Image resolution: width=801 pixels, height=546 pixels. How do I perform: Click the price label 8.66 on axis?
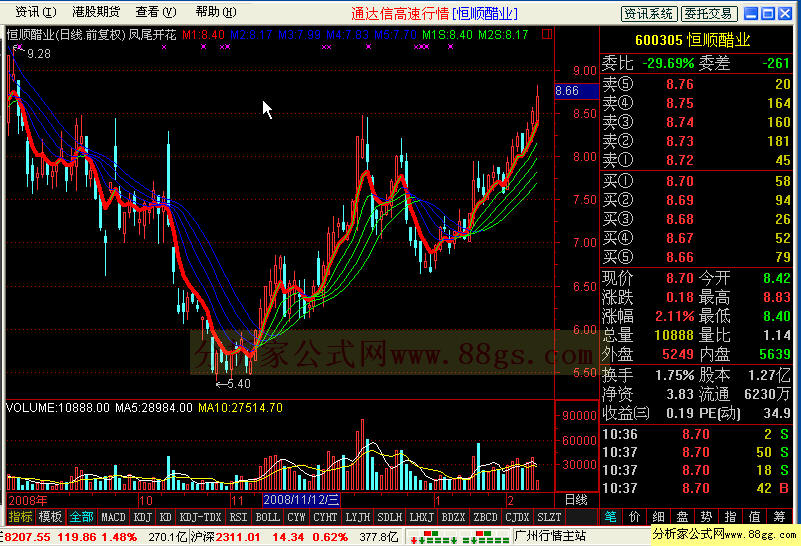[x=576, y=91]
